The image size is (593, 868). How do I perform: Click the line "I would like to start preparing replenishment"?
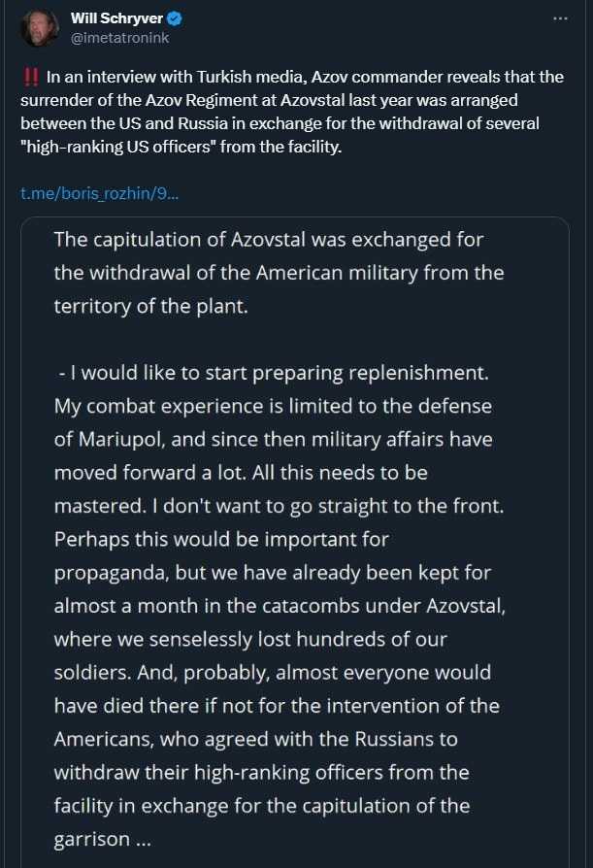point(273,372)
